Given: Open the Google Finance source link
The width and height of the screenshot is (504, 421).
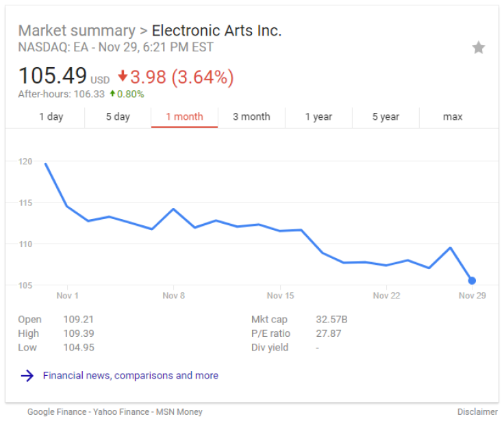Looking at the screenshot, I should tap(57, 411).
